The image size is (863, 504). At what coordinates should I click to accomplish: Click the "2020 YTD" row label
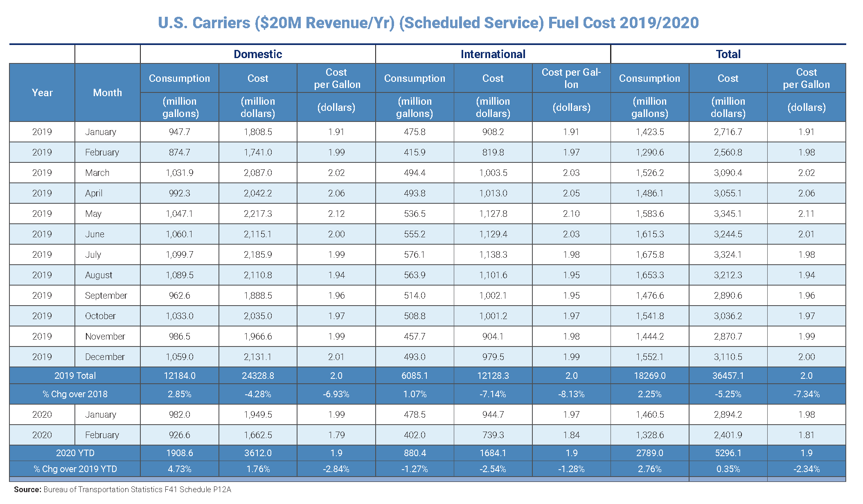pyautogui.click(x=75, y=453)
